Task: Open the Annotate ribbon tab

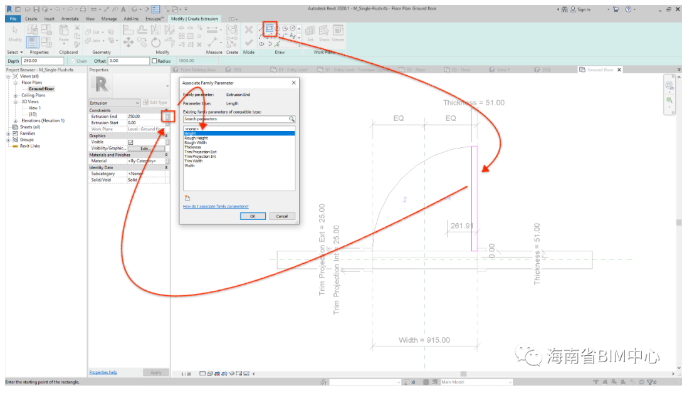Action: (70, 19)
